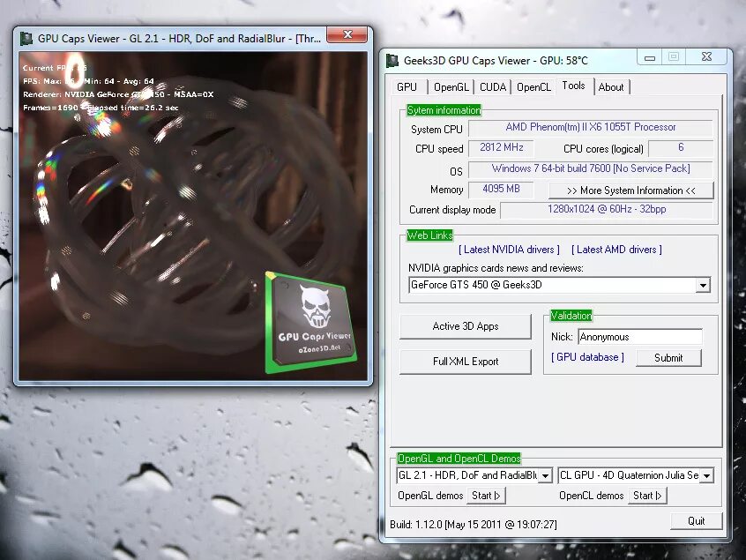
Task: Open the CUDA tab
Action: [x=492, y=87]
